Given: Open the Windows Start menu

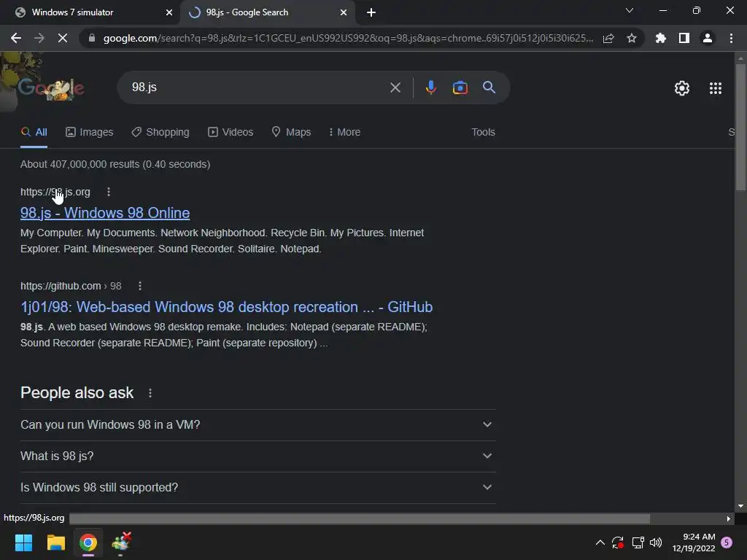Looking at the screenshot, I should point(23,542).
